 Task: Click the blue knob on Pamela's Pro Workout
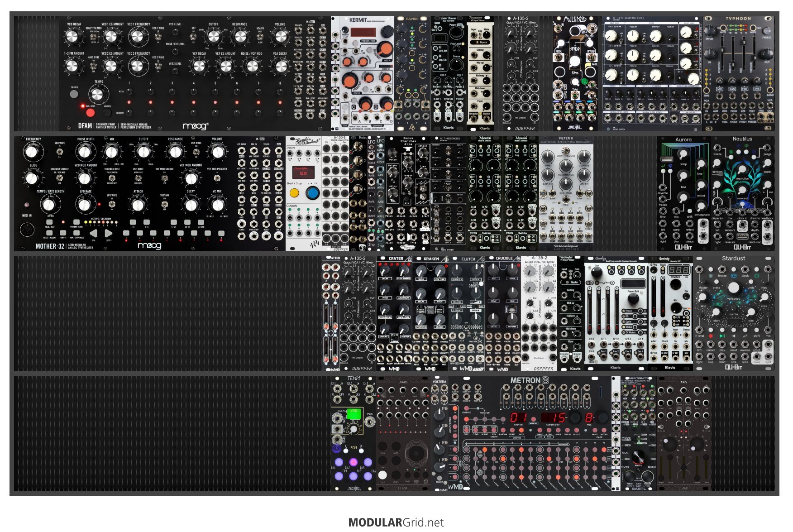(312, 193)
